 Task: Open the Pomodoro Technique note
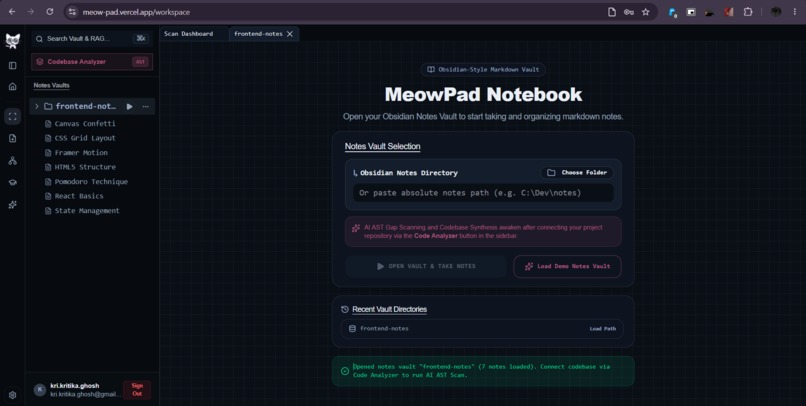(x=86, y=182)
